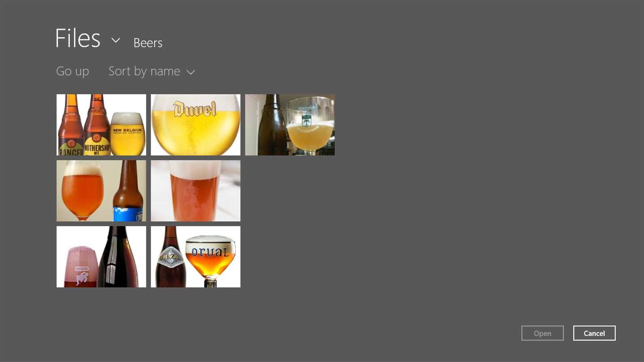644x362 pixels.
Task: Click the chevron after Sort by name
Action: 191,72
